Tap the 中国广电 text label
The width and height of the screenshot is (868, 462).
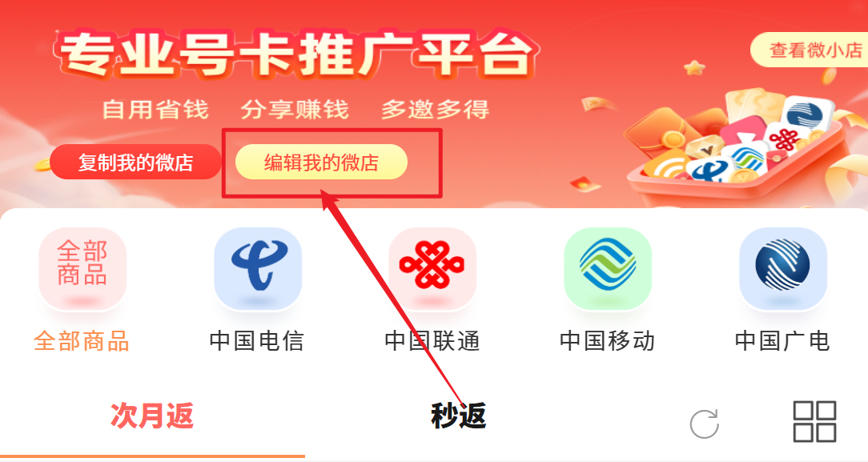(x=783, y=341)
